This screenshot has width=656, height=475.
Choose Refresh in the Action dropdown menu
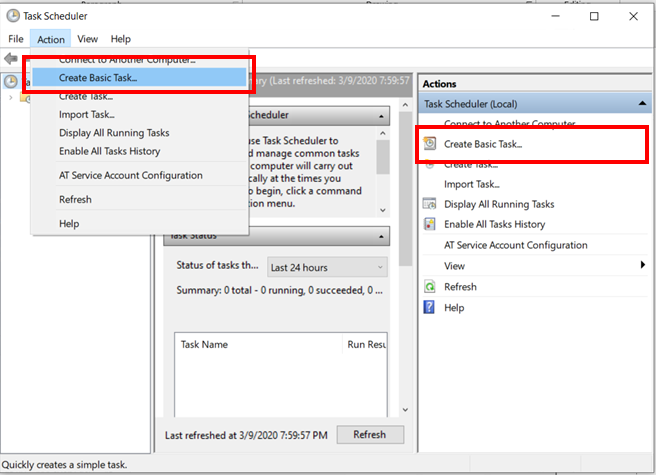point(139,199)
